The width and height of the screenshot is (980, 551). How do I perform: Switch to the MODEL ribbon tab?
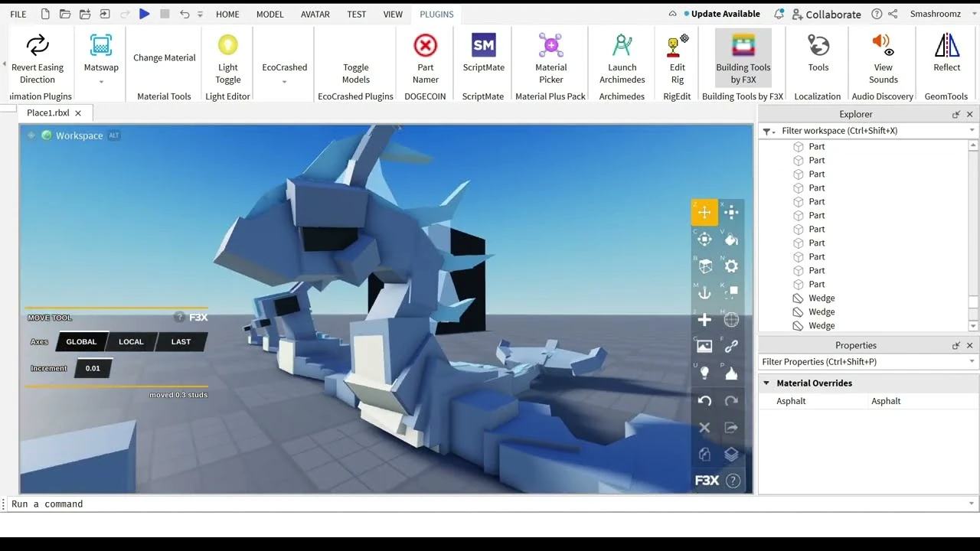[269, 14]
